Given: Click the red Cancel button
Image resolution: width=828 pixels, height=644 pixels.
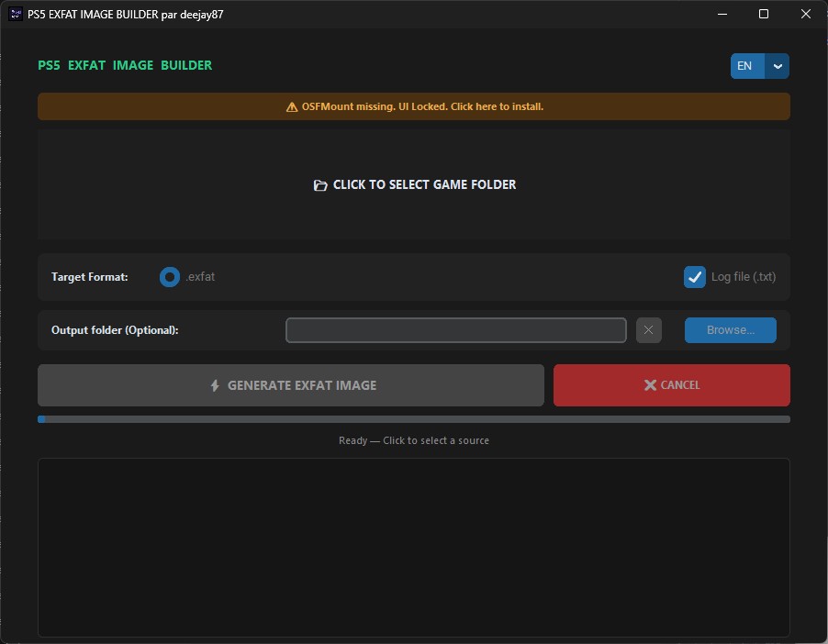Looking at the screenshot, I should (x=672, y=385).
